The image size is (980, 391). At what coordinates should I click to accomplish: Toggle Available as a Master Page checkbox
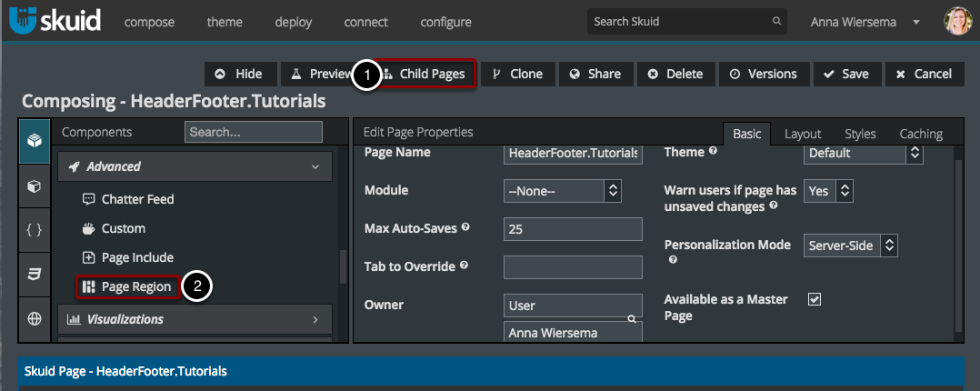coord(814,299)
